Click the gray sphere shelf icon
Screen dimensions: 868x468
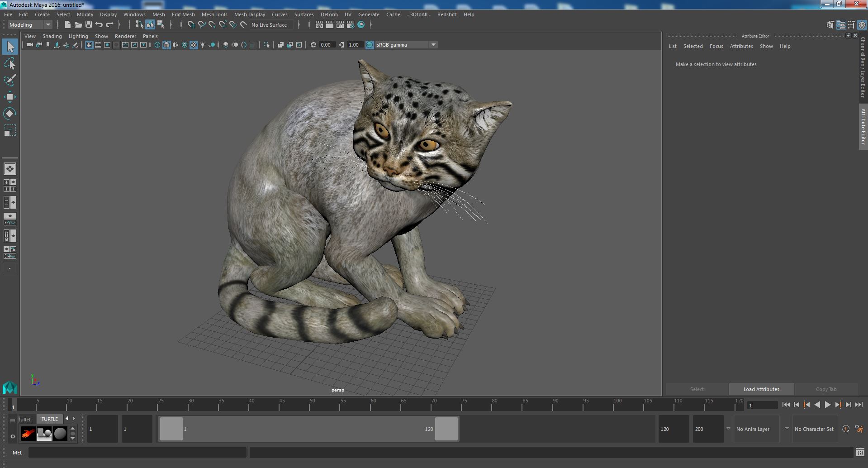[x=60, y=434]
